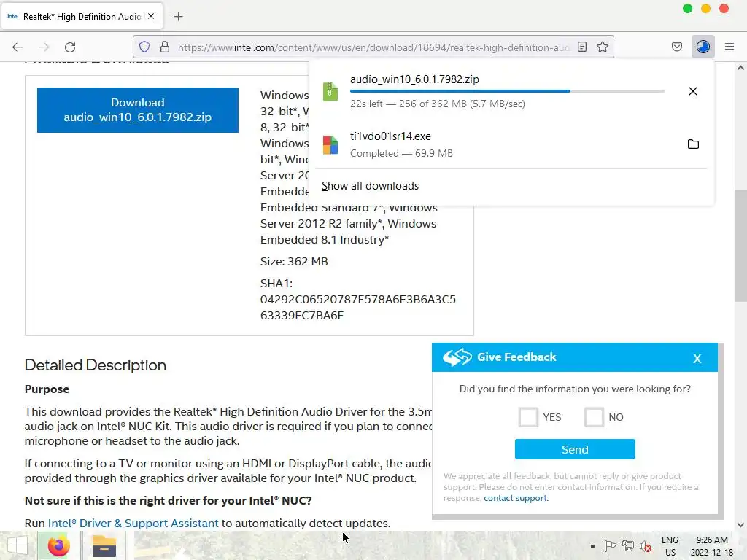Click '22s left — 256 of 362 MB' status
The width and height of the screenshot is (747, 560).
click(x=438, y=104)
